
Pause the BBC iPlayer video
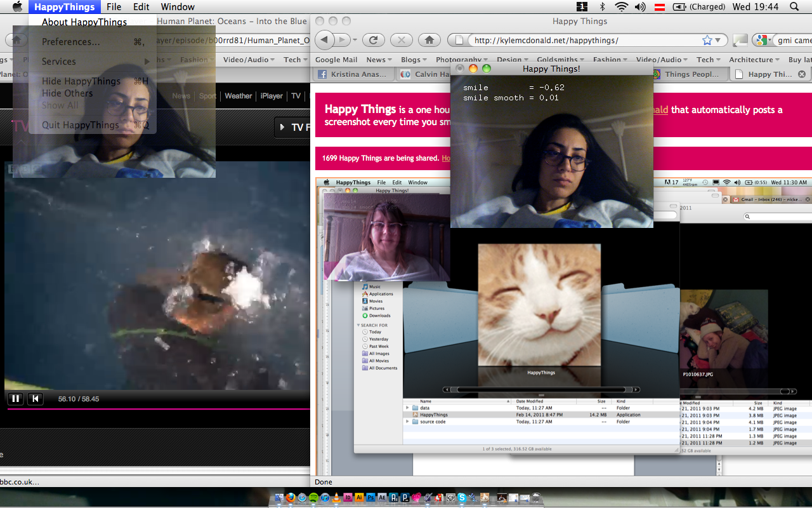pos(15,399)
